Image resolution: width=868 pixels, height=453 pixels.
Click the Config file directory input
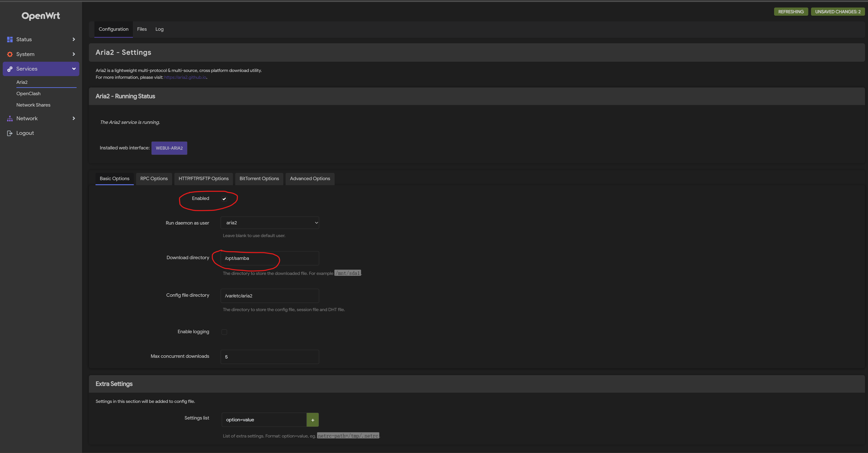[x=270, y=296]
